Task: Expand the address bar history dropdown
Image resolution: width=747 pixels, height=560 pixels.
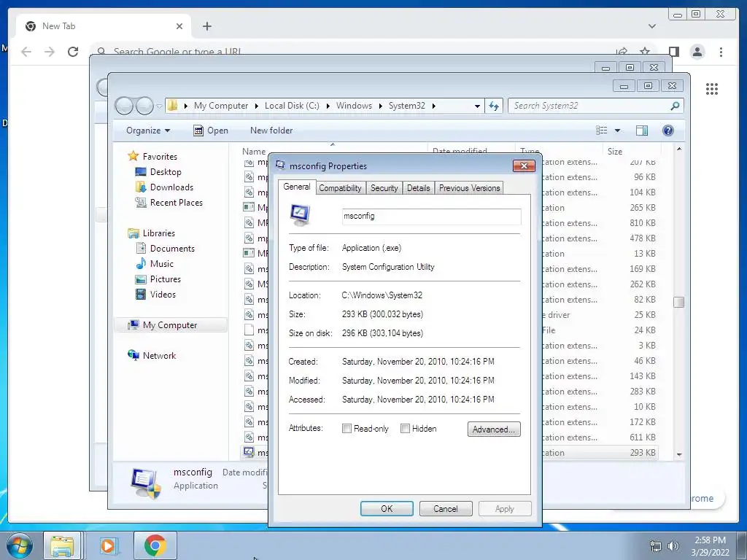Action: pos(477,106)
